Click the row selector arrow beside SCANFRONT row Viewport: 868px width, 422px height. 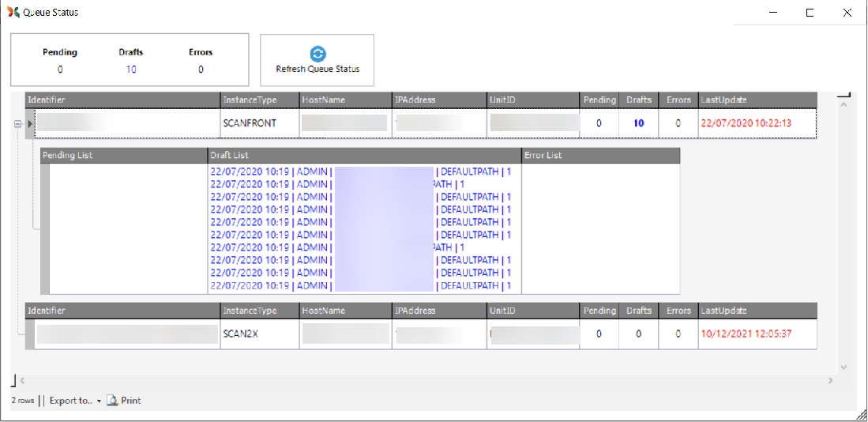pos(31,123)
